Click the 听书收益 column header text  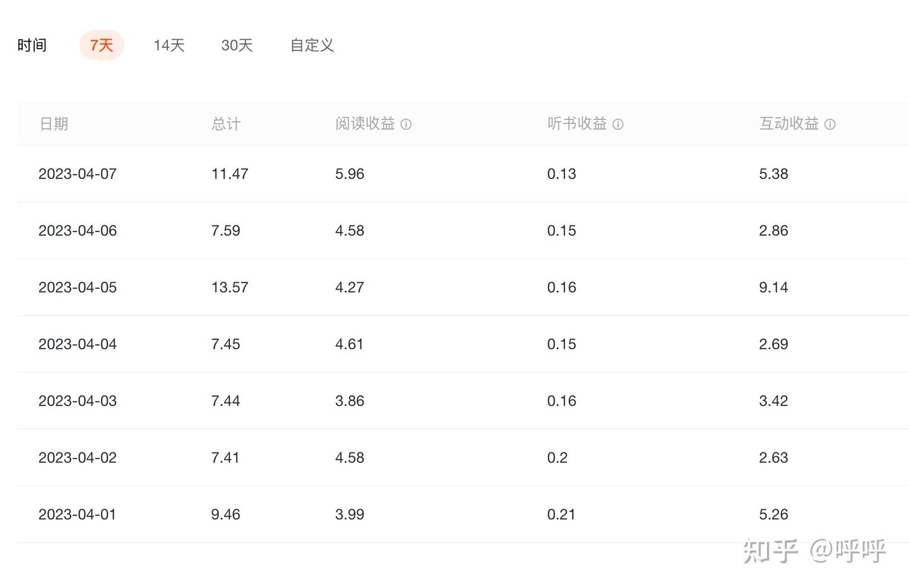(577, 124)
